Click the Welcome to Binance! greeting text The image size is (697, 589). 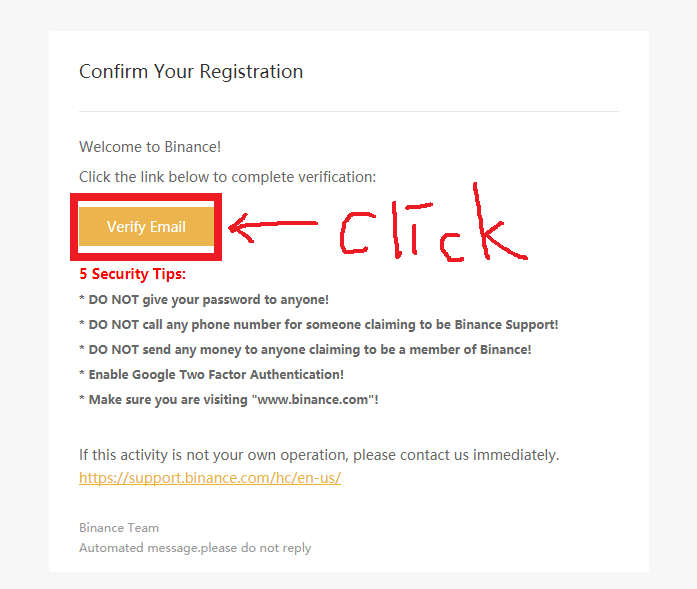tap(150, 147)
